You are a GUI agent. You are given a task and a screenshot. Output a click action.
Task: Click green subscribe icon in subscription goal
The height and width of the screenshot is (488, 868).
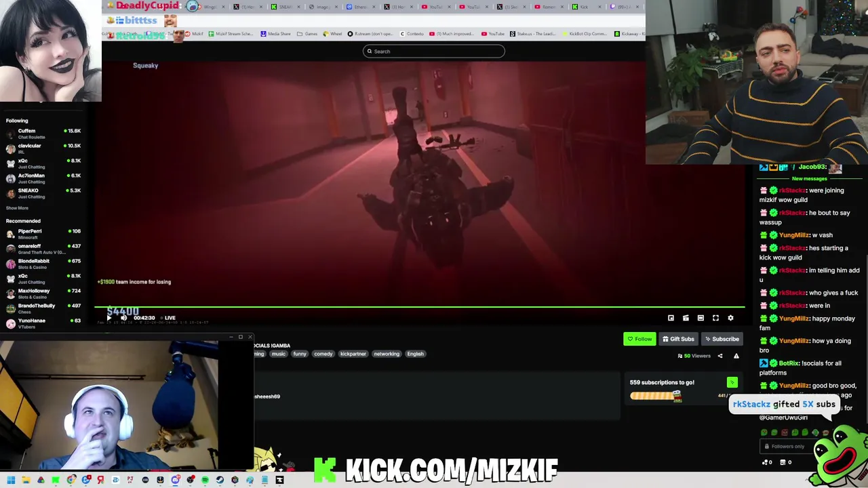[732, 383]
